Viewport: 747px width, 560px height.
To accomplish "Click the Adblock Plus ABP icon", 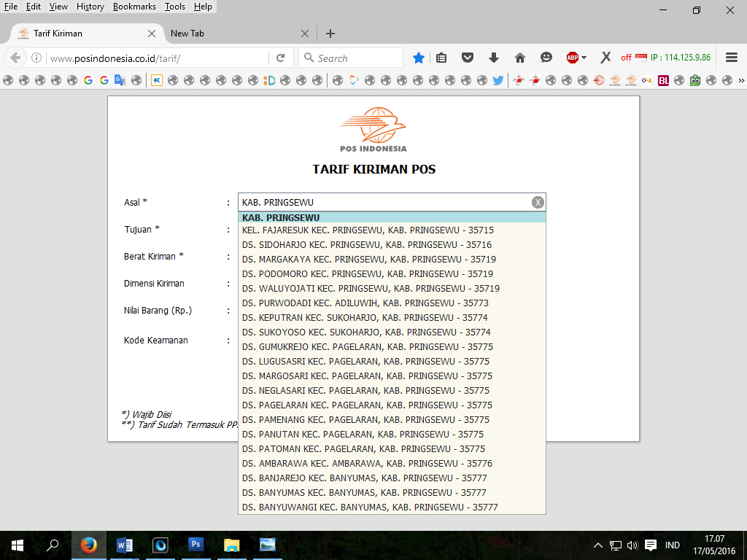I will 572,58.
